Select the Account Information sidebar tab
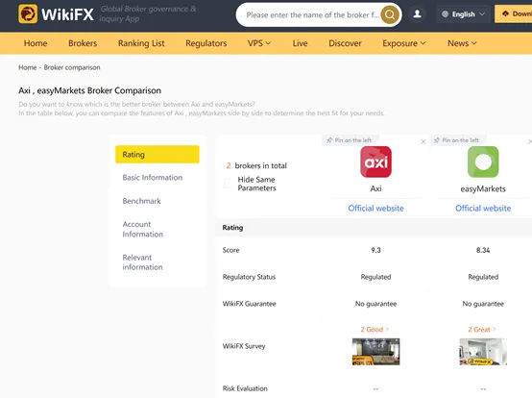532x398 pixels. click(142, 229)
